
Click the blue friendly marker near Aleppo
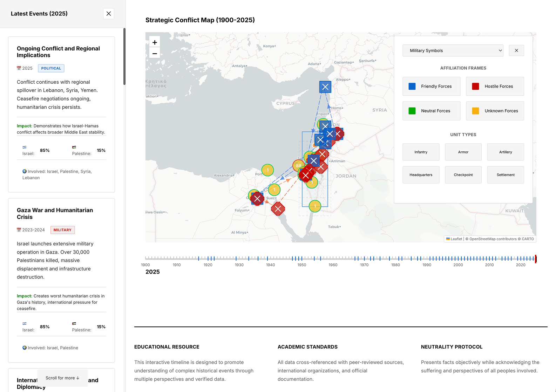point(325,87)
